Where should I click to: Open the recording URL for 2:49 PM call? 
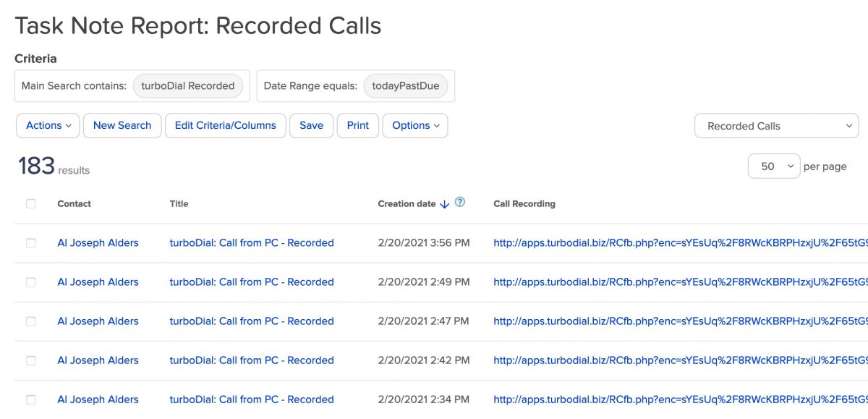(x=680, y=282)
